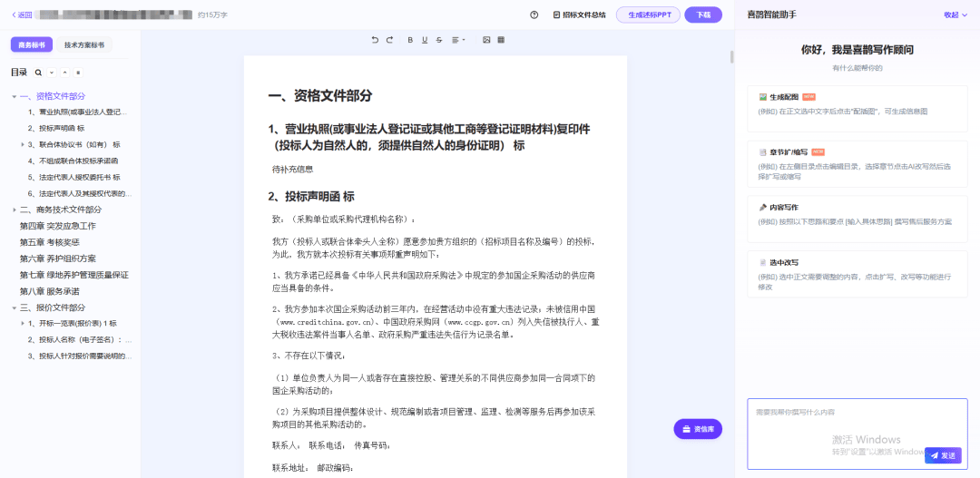The width and height of the screenshot is (980, 478).
Task: Click the 资信库 floating button
Action: point(698,429)
